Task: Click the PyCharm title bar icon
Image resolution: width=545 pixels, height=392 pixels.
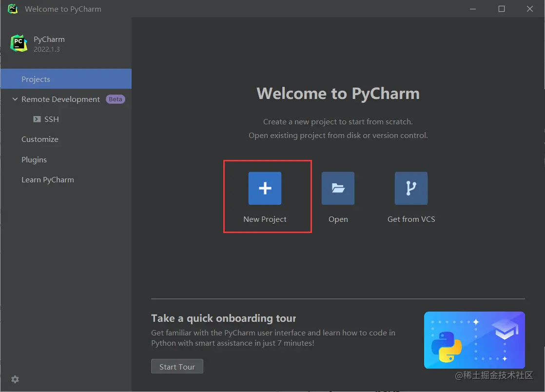Action: tap(13, 9)
